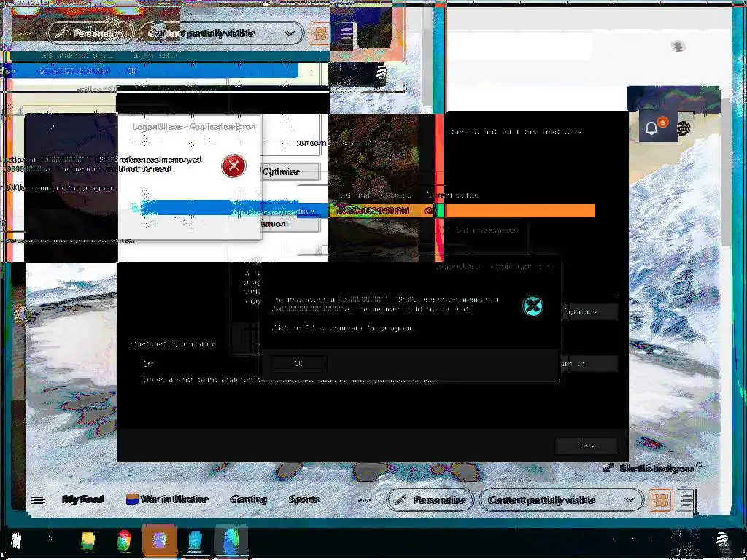The image size is (747, 560).
Task: Click OK in the dark error dialog
Action: point(298,364)
